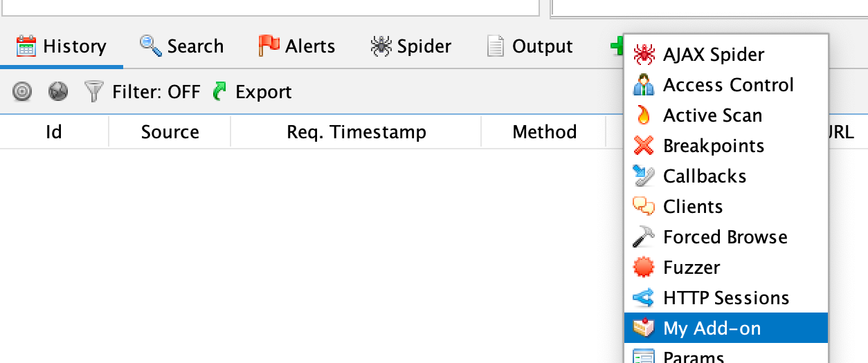
Task: Select the Forced Browse hammer icon
Action: (644, 237)
